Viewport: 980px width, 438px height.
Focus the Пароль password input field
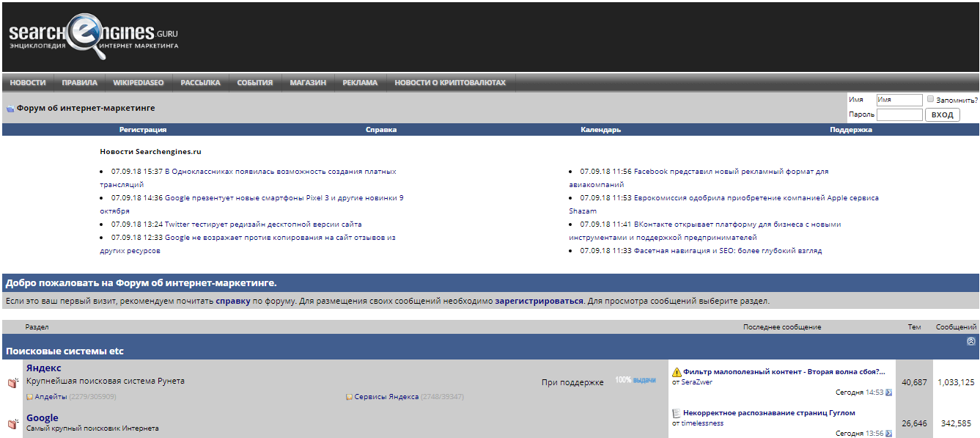click(899, 114)
